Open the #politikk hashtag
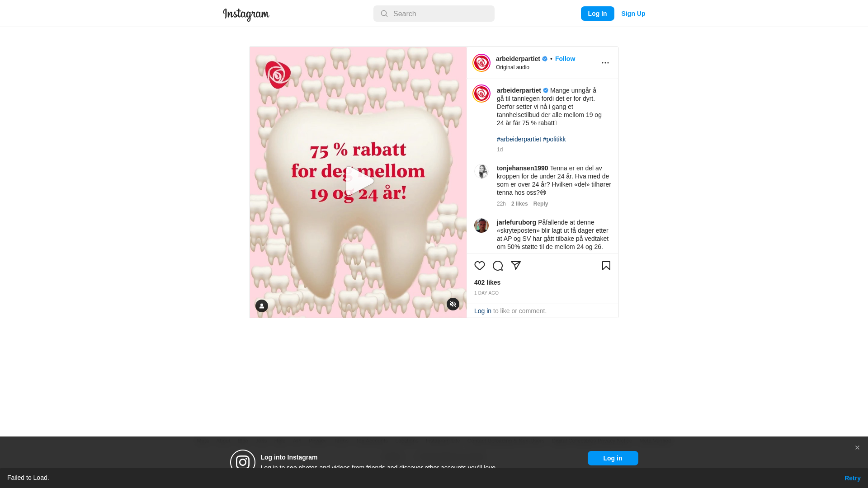The image size is (868, 488). click(554, 139)
